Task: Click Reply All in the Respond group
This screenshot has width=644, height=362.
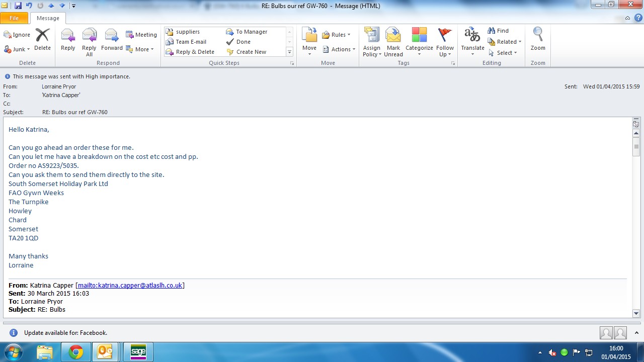Action: (89, 42)
